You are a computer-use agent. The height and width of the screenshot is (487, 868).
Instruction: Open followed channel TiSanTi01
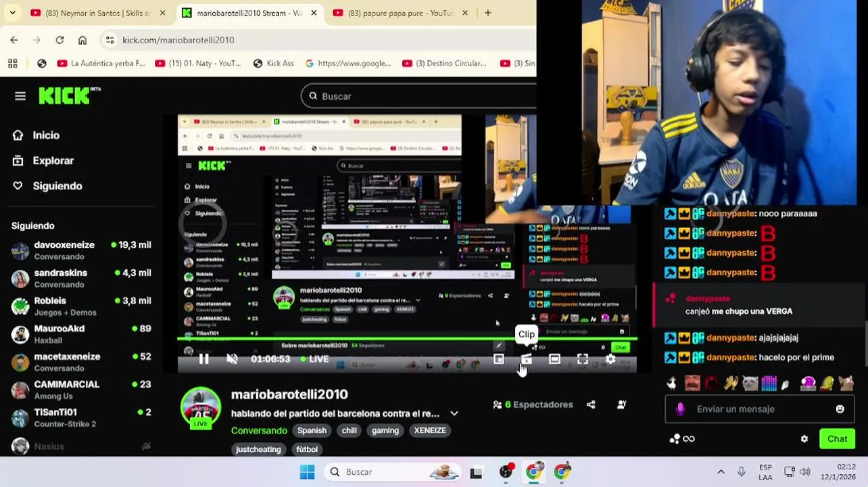point(81,417)
